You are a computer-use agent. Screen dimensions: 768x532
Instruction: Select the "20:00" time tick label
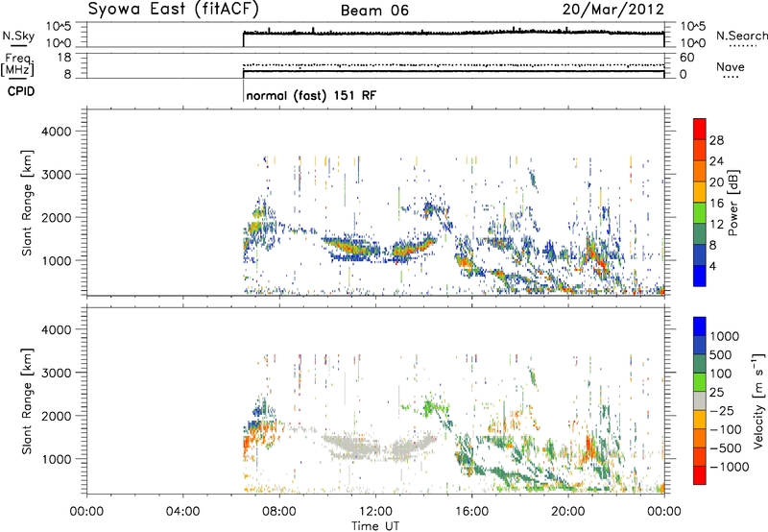(x=568, y=512)
